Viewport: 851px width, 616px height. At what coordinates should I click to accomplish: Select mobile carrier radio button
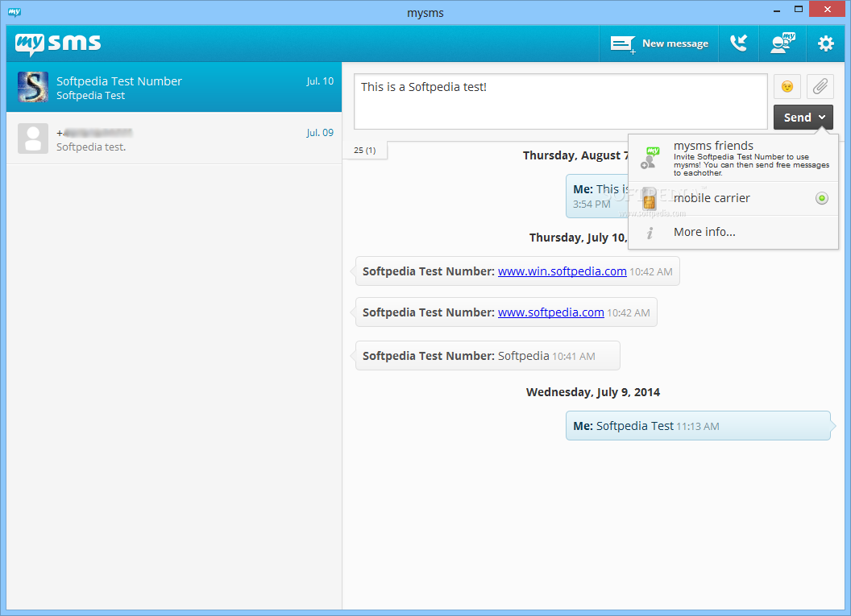(822, 198)
